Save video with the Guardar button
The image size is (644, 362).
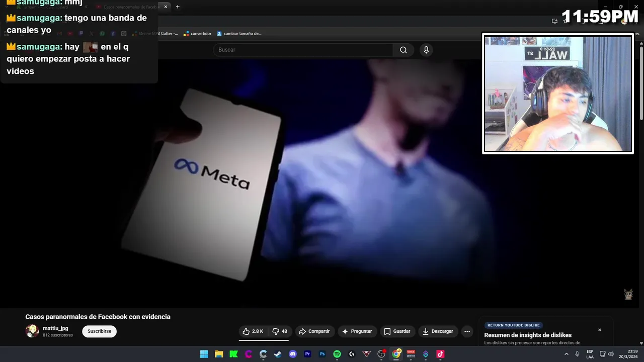click(x=397, y=331)
